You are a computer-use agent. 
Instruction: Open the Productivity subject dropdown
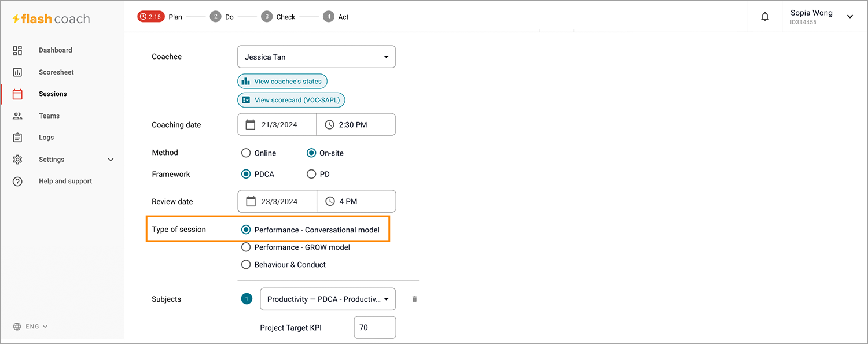[328, 299]
